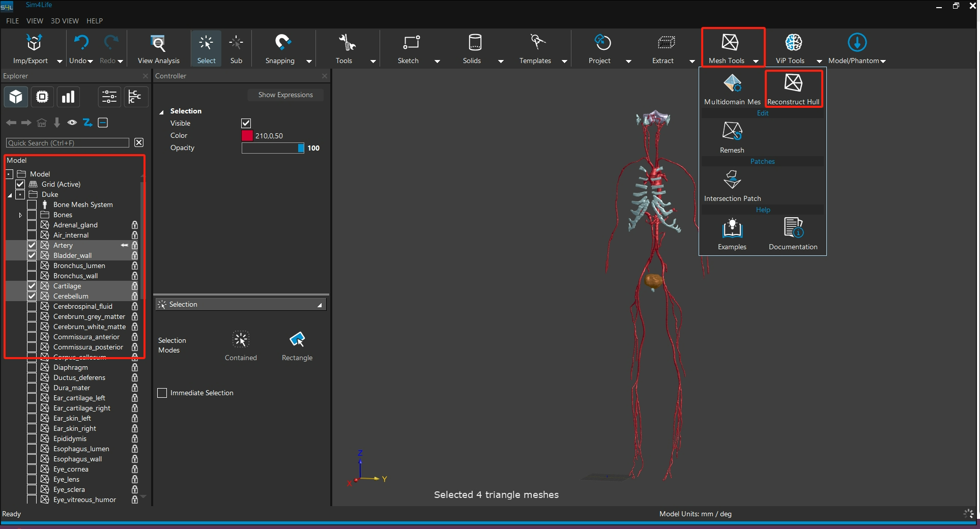Click the red Color swatch
Viewport: 980px width, 529px height.
point(247,136)
